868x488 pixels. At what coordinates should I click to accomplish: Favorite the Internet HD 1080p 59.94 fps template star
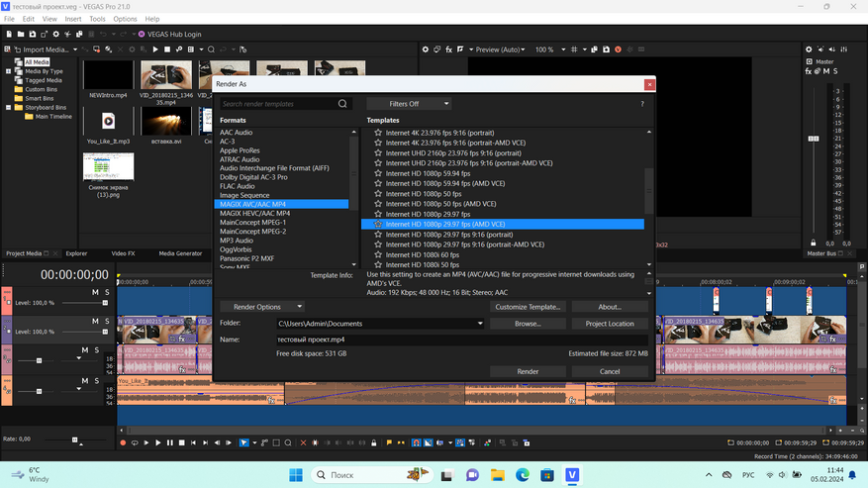(x=378, y=173)
